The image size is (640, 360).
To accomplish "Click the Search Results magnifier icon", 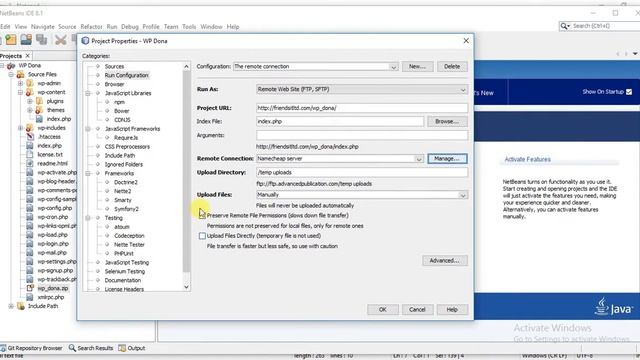I will 72,348.
